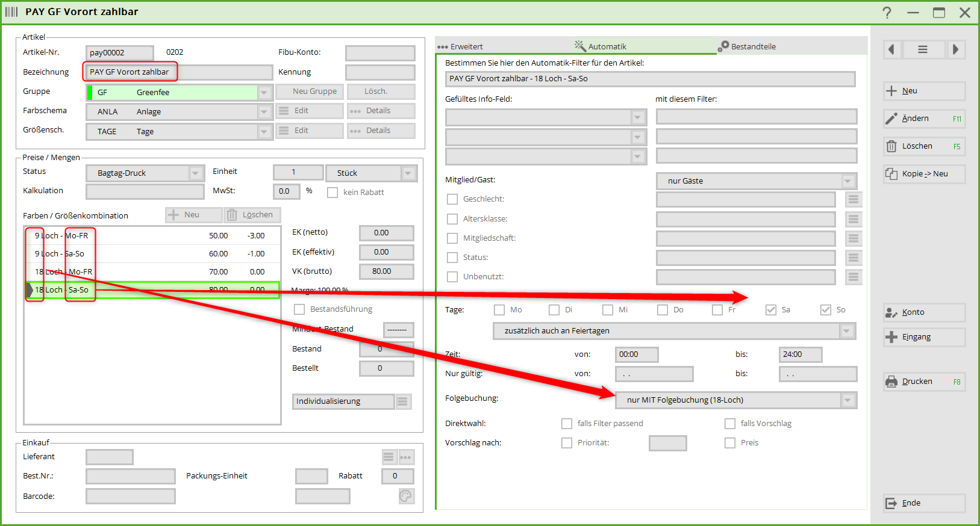
Task: Click the VK (brutto) price field
Action: point(386,271)
